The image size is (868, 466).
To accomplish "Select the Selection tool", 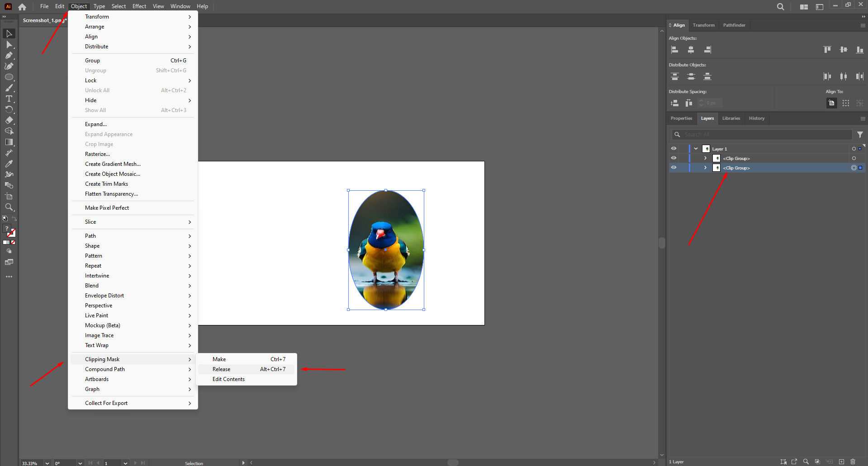I will click(x=9, y=34).
